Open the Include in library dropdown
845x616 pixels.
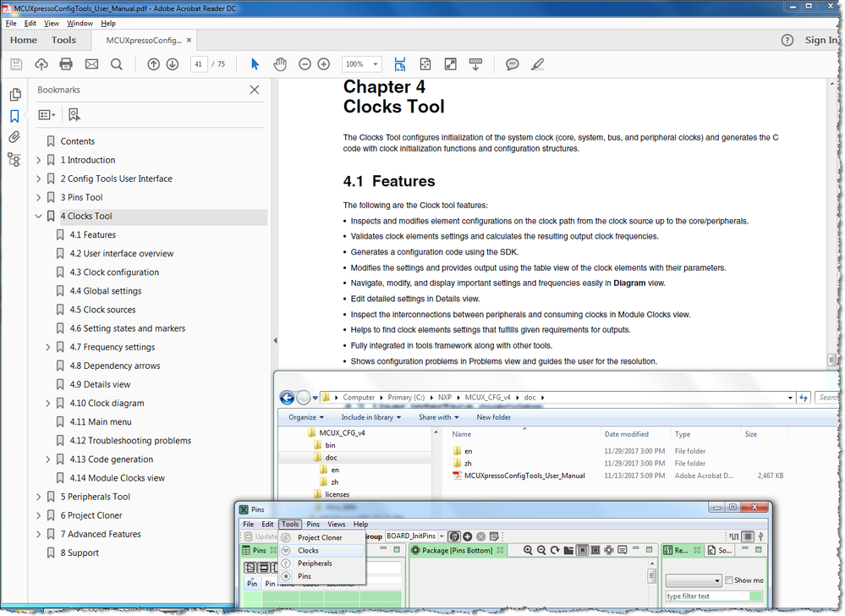[x=370, y=417]
